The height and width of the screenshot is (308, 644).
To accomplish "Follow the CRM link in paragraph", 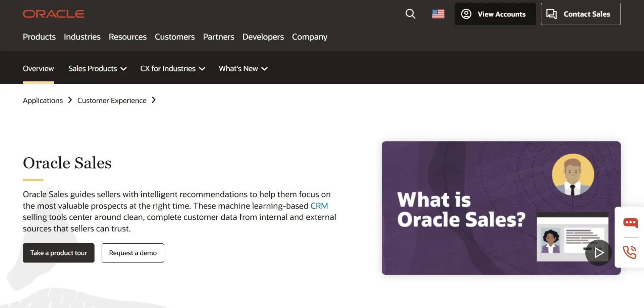I will tap(319, 206).
